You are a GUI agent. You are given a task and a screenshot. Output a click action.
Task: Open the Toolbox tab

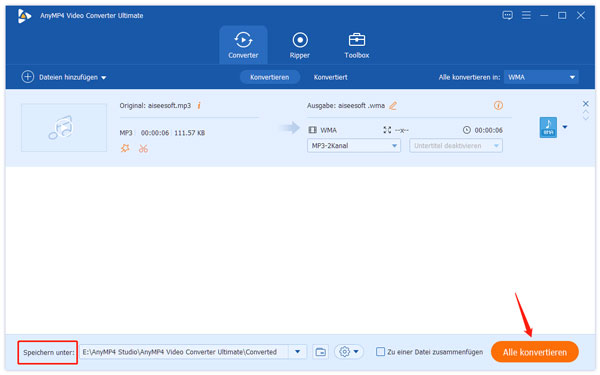(357, 45)
